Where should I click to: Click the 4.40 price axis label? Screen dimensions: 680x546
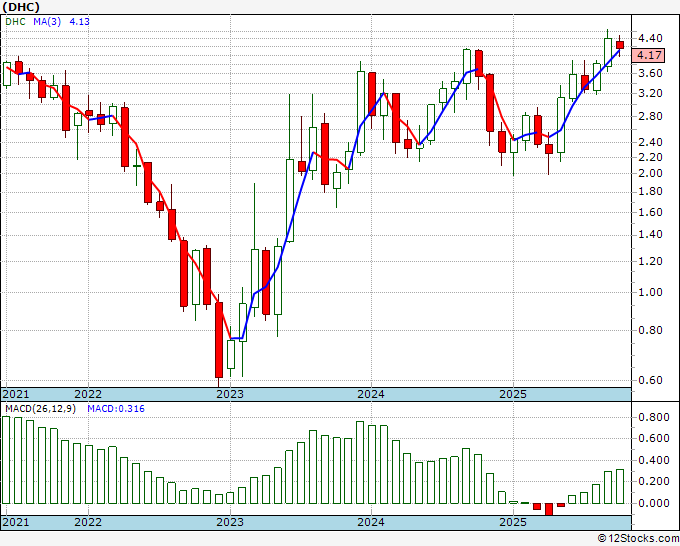point(650,38)
